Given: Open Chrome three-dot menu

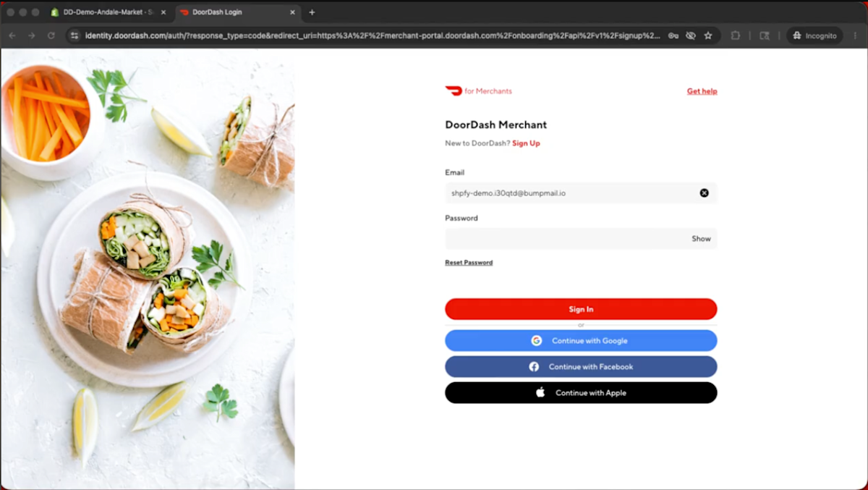Looking at the screenshot, I should coord(854,35).
